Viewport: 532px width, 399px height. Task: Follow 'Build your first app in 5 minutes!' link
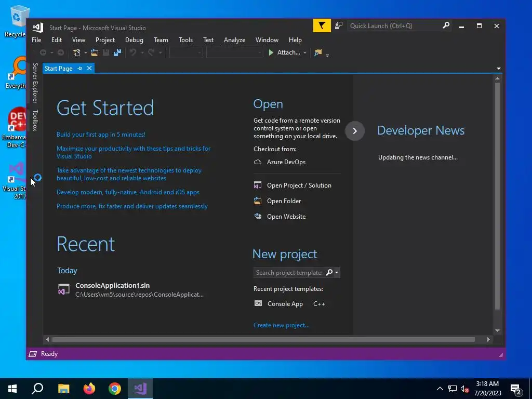(101, 135)
